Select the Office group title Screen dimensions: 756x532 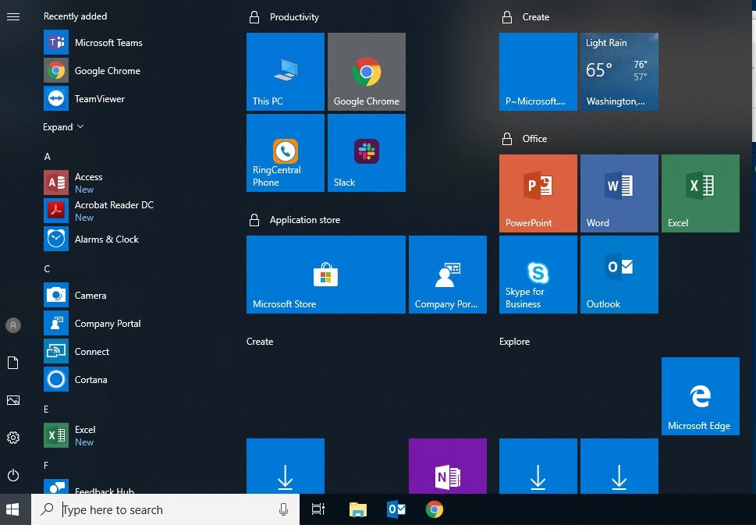534,139
